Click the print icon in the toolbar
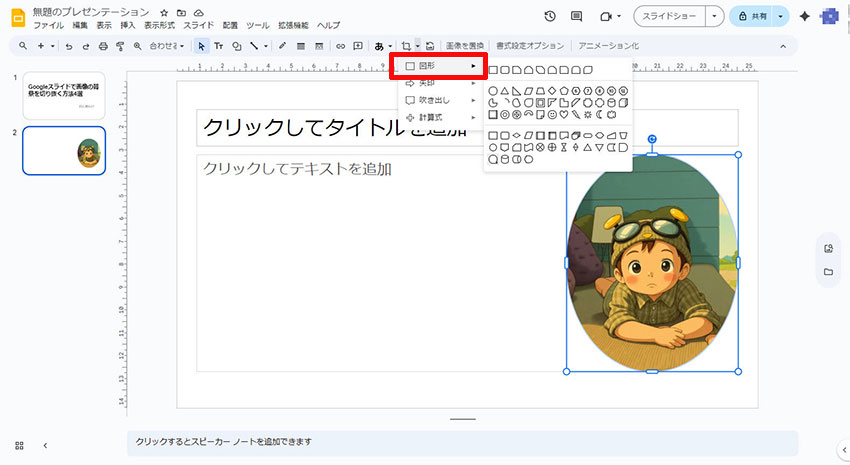The image size is (850, 465). (x=102, y=46)
